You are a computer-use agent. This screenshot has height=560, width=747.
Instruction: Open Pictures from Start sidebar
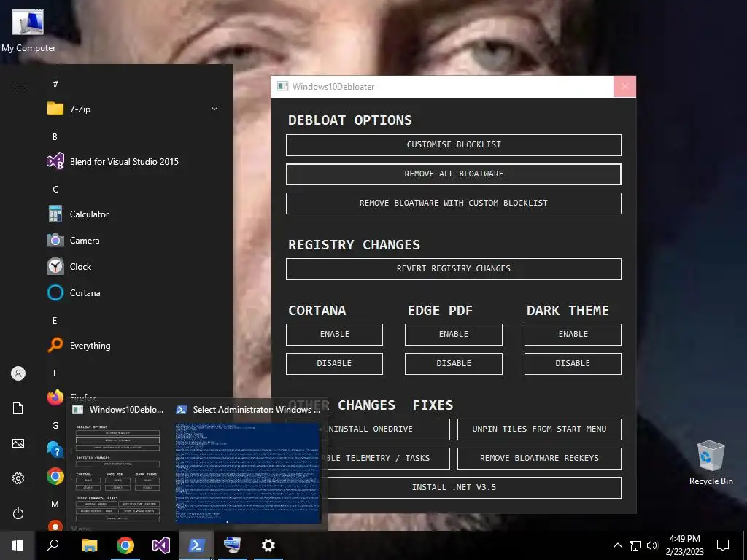click(x=18, y=443)
